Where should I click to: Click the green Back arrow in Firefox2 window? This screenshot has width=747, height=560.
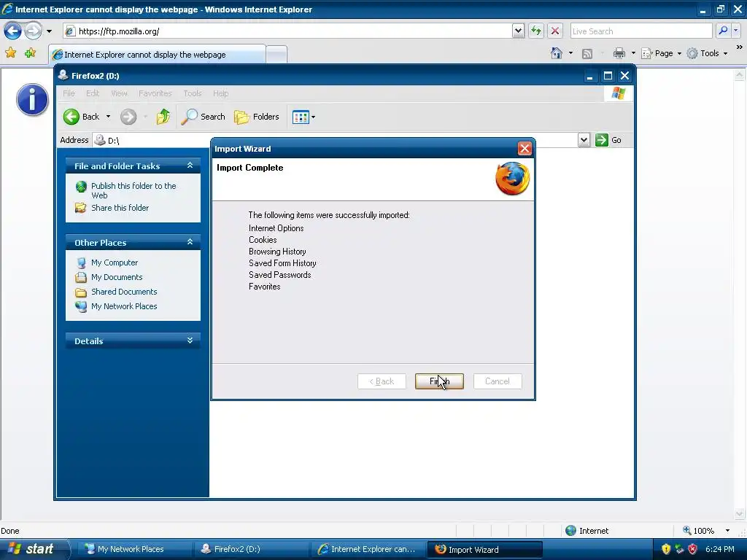pos(71,117)
